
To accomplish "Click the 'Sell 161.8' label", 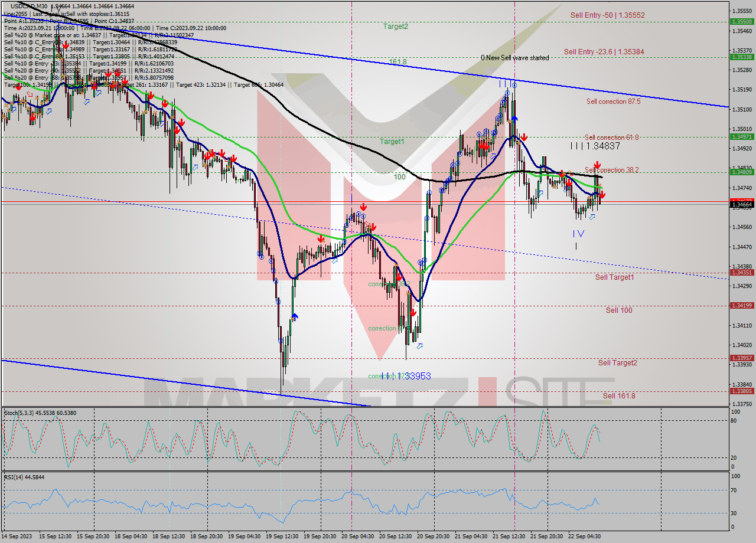I will (619, 396).
